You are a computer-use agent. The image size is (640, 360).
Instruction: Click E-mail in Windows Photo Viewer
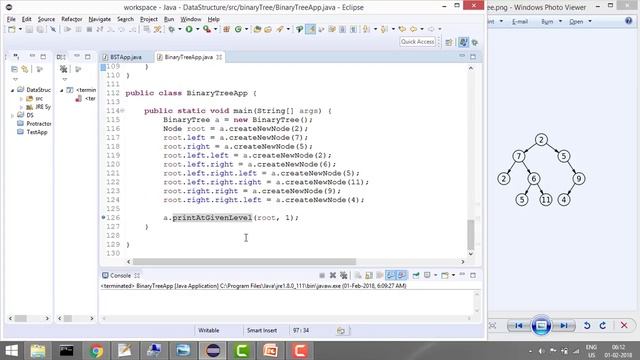(x=520, y=21)
